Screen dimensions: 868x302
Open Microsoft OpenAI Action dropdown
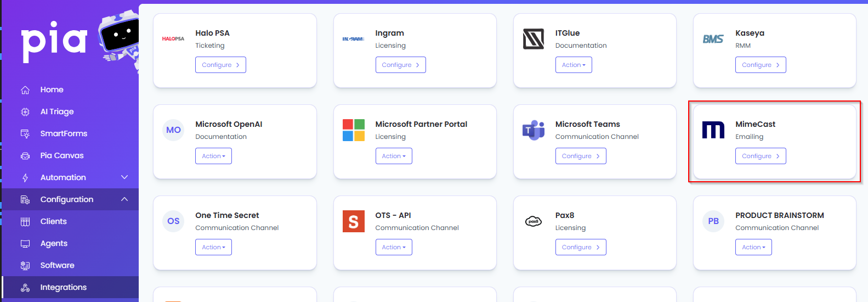[213, 156]
